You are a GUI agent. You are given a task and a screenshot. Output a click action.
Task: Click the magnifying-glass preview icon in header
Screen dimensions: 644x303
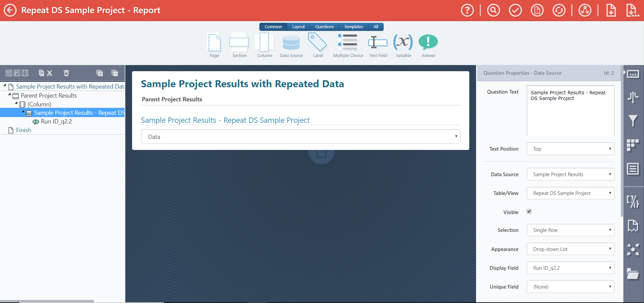click(493, 10)
